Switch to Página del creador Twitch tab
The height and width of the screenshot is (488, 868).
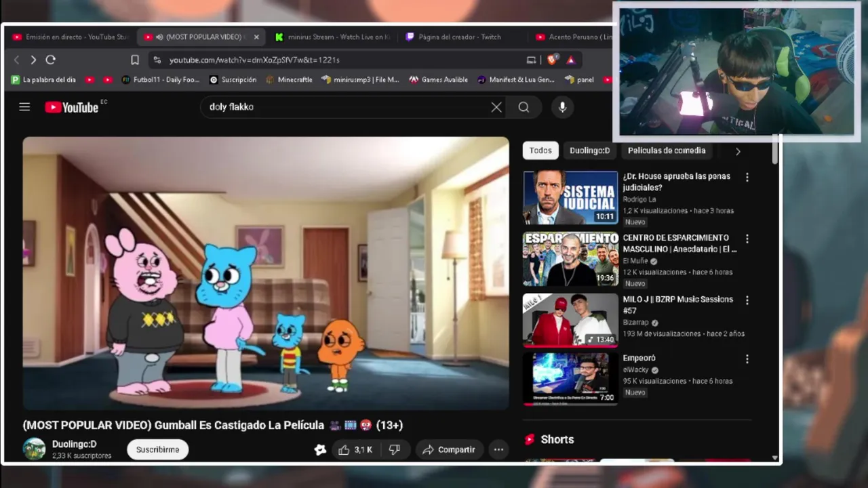pos(453,37)
